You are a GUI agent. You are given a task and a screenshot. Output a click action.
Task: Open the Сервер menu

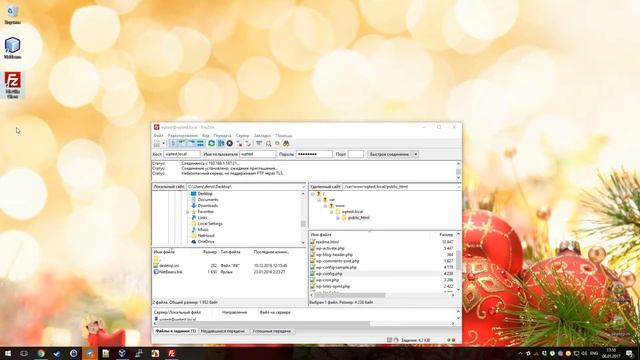pos(242,136)
